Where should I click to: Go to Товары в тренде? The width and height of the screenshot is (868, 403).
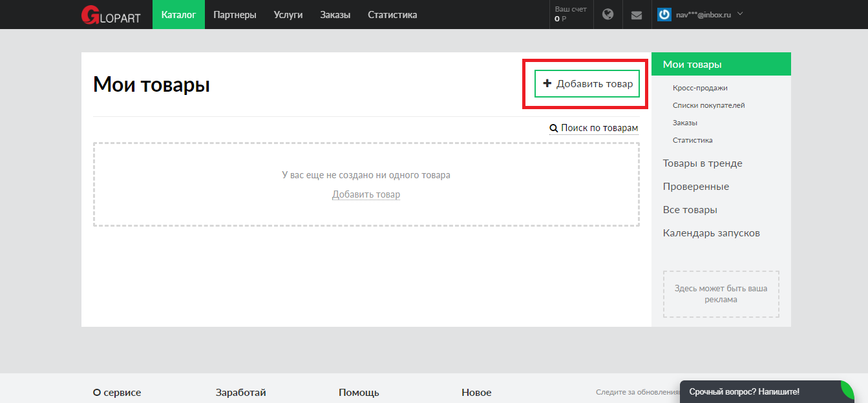(703, 163)
